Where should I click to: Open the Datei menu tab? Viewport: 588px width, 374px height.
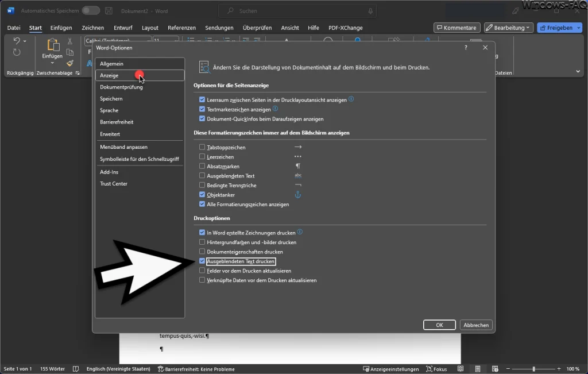[x=14, y=28]
